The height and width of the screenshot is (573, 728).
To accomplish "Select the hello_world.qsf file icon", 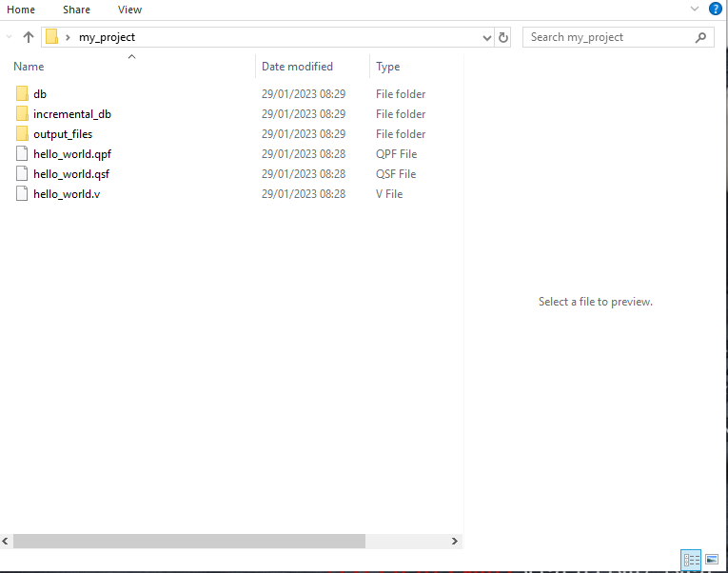I will point(22,173).
